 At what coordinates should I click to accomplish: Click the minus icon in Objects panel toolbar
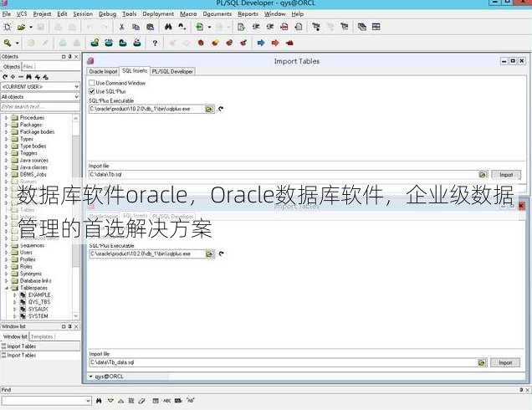21,77
